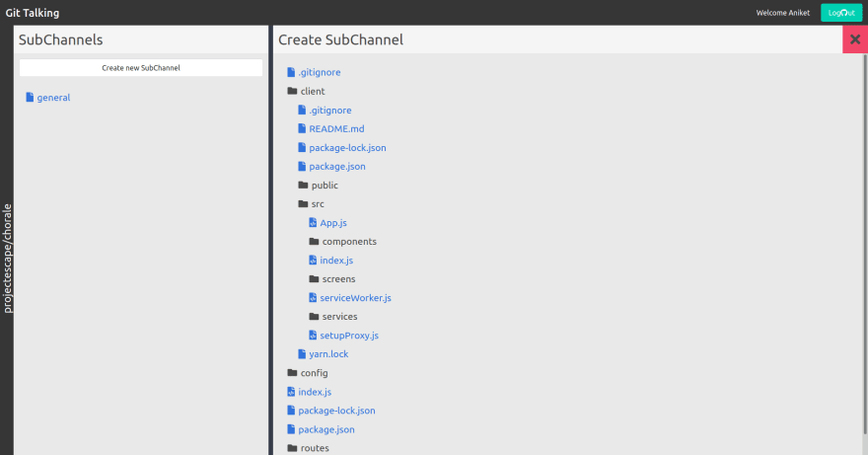The image size is (868, 455).
Task: Select root-level package.json link
Action: pos(326,429)
